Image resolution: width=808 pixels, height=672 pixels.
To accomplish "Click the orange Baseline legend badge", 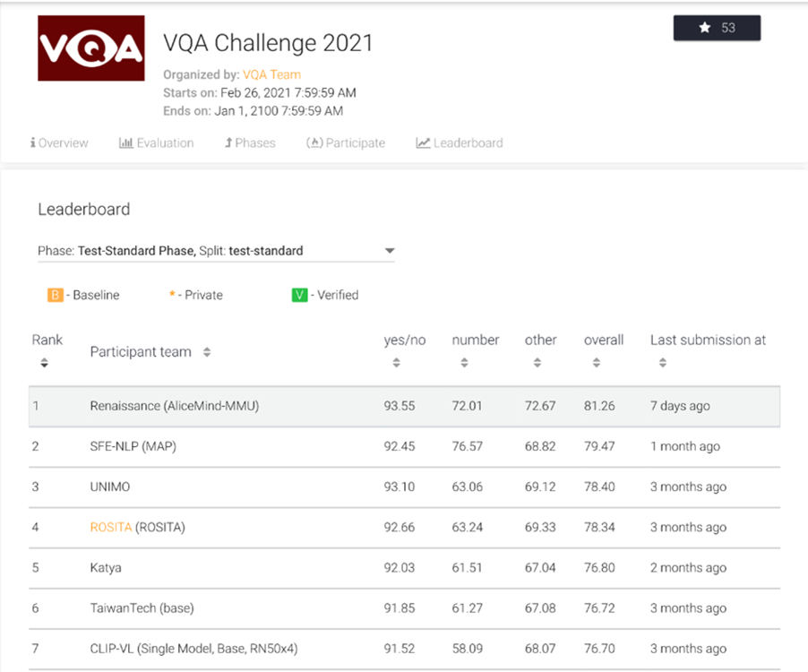I will [x=56, y=295].
